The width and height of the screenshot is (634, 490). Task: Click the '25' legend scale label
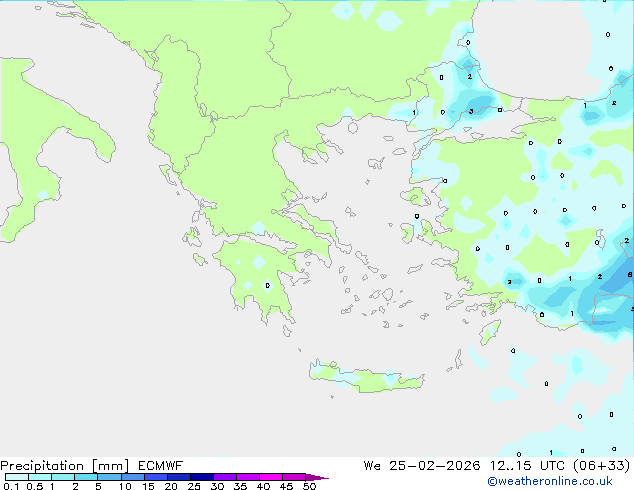pos(194,486)
